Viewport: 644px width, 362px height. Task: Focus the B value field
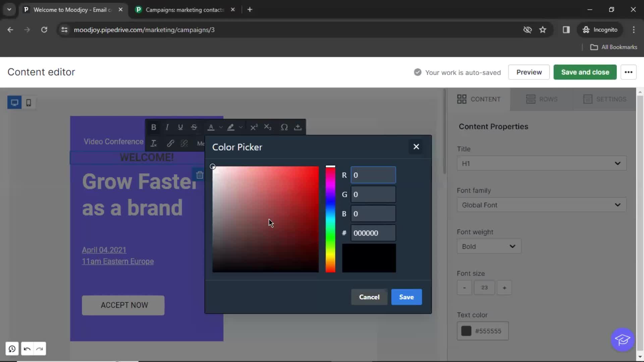tap(373, 214)
